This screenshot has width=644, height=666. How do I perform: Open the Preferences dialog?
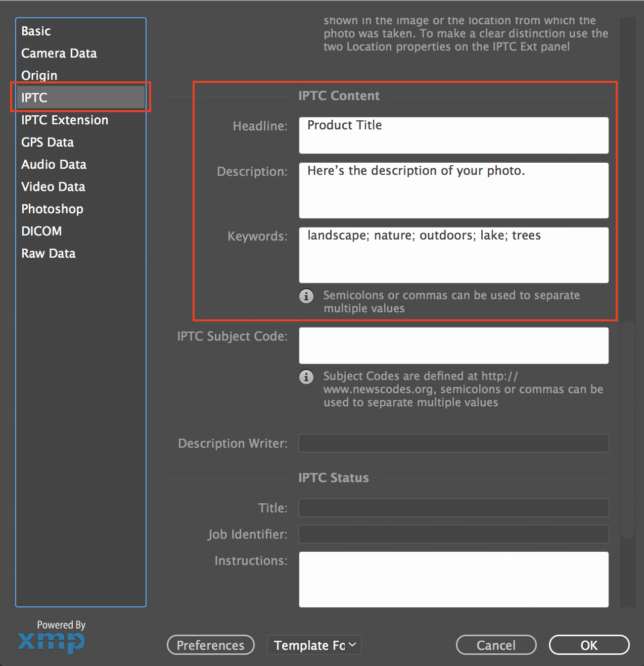210,645
